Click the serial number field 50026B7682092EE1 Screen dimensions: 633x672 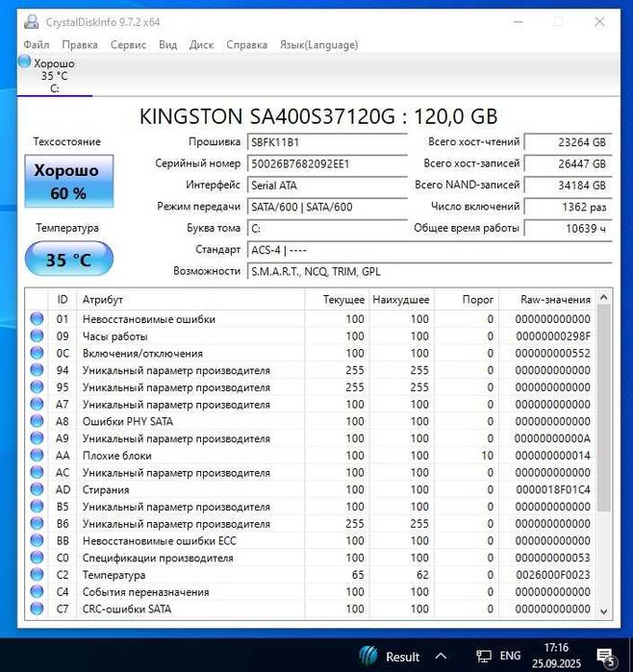coord(327,163)
